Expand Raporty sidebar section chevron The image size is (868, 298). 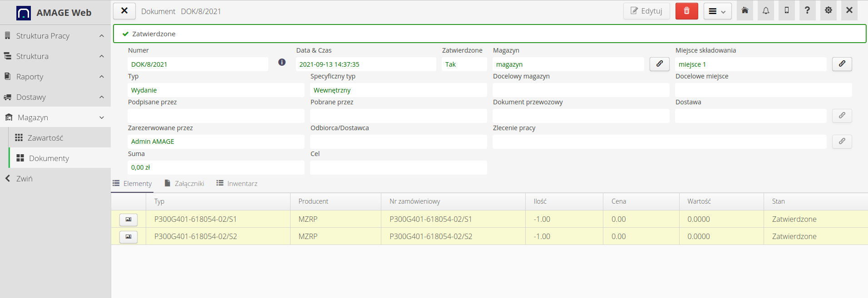point(102,77)
